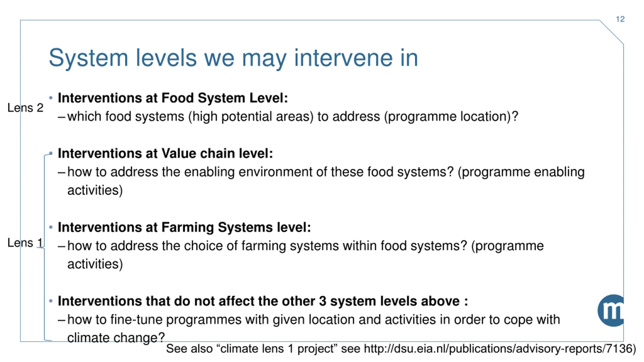Click the blue circular m logo
Image resolution: width=644 pixels, height=362 pixels.
pos(611,310)
